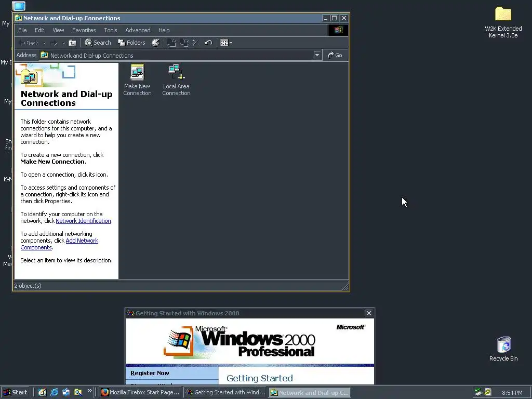
Task: Open the Tools menu
Action: [x=110, y=30]
